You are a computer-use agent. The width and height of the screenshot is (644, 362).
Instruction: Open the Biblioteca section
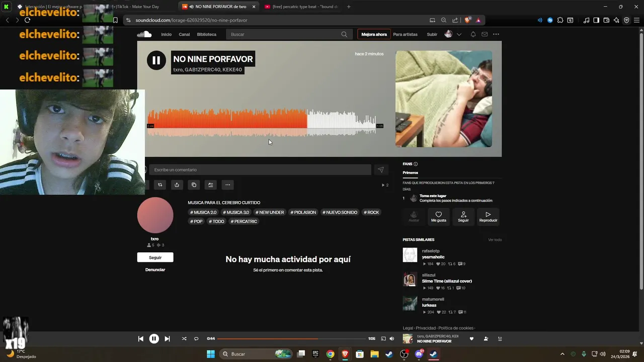pos(207,34)
